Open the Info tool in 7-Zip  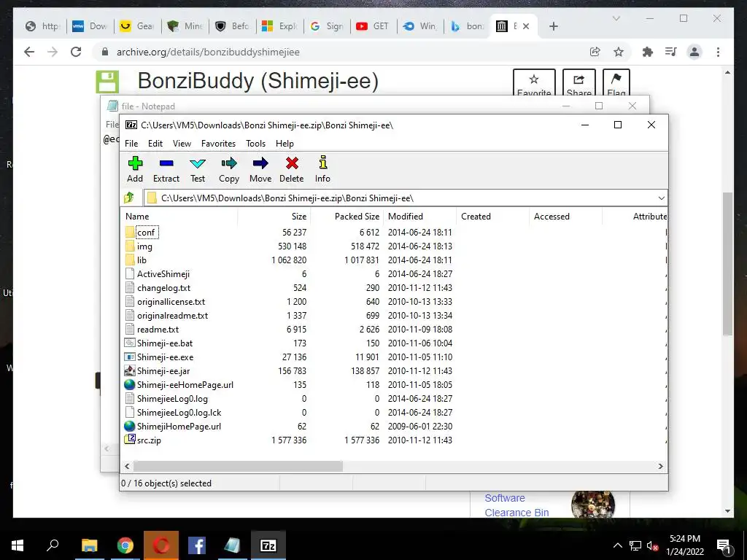coord(322,169)
